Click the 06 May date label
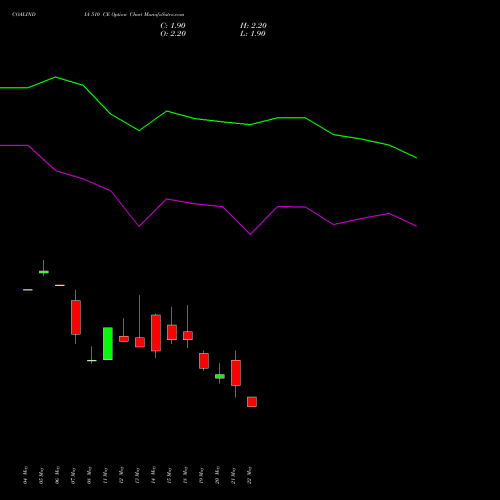This screenshot has height=500, width=500. 58,475
